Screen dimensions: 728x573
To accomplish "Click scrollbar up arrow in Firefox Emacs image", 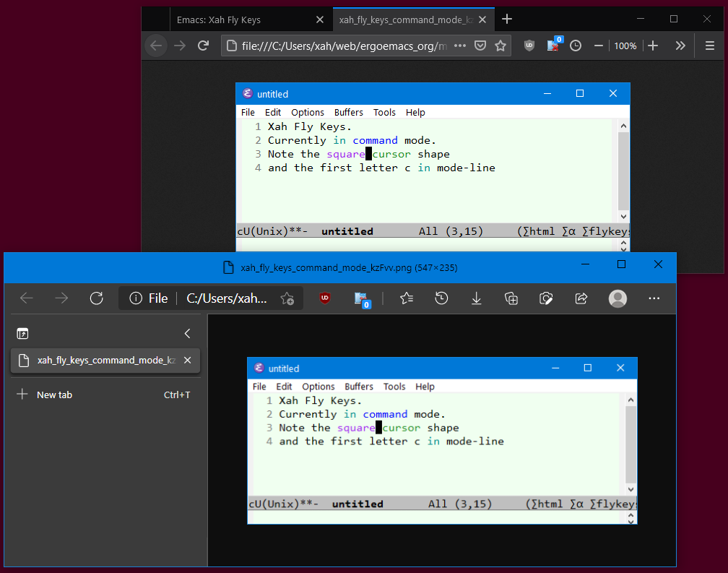I will point(623,126).
